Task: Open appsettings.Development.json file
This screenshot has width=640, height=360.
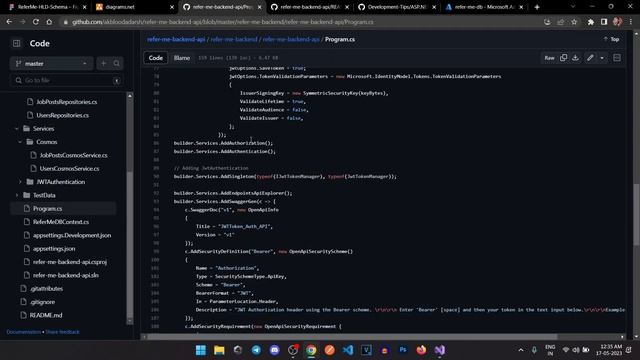Action: (x=72, y=236)
